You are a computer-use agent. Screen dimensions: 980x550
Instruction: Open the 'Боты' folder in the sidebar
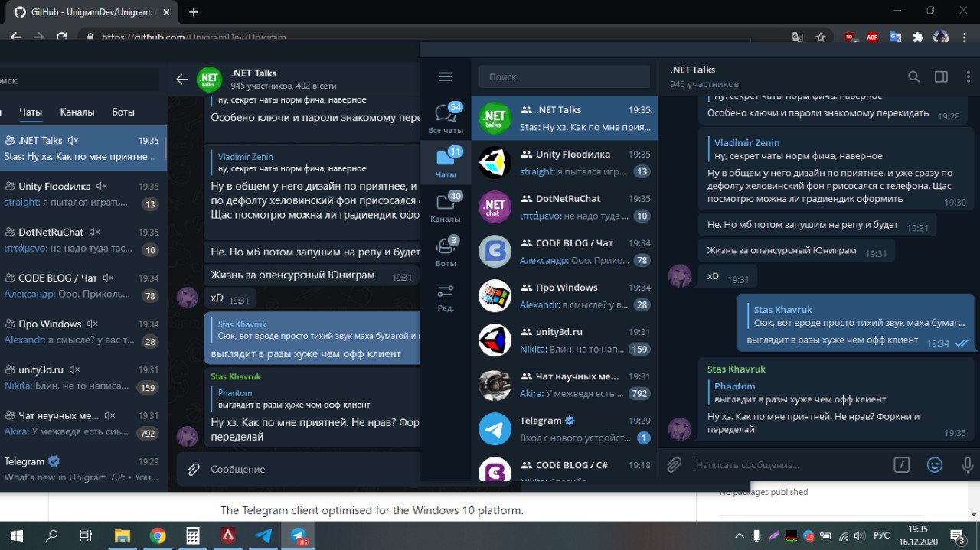point(446,252)
